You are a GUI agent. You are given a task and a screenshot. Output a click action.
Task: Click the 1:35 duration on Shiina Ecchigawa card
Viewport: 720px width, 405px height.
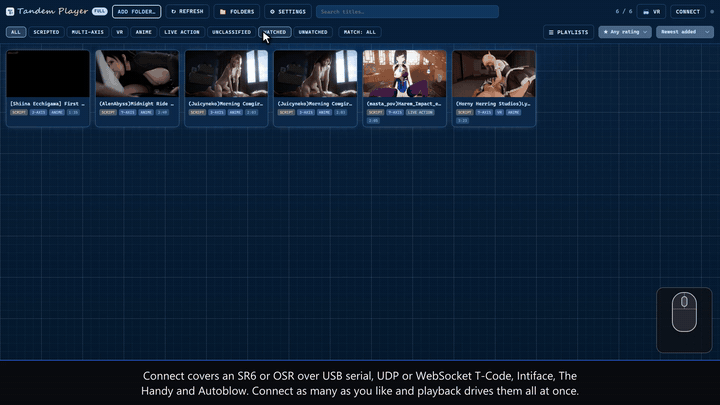coord(73,112)
